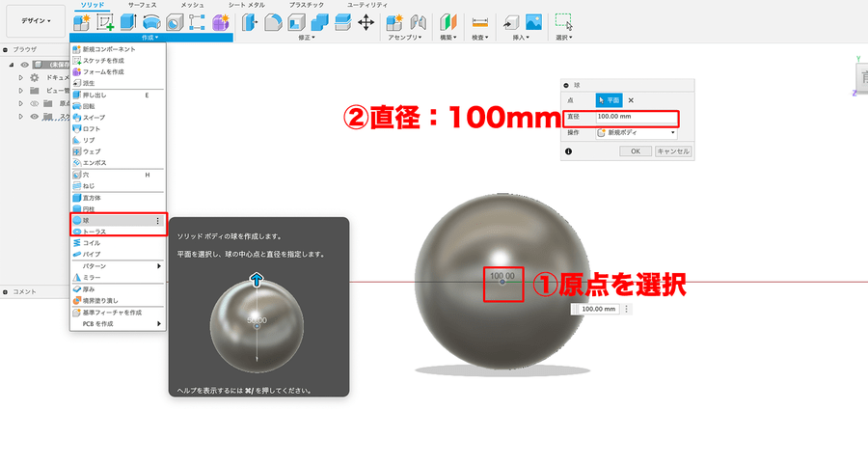The width and height of the screenshot is (868, 465).
Task: Switch to the メッシュ tab
Action: (x=192, y=5)
